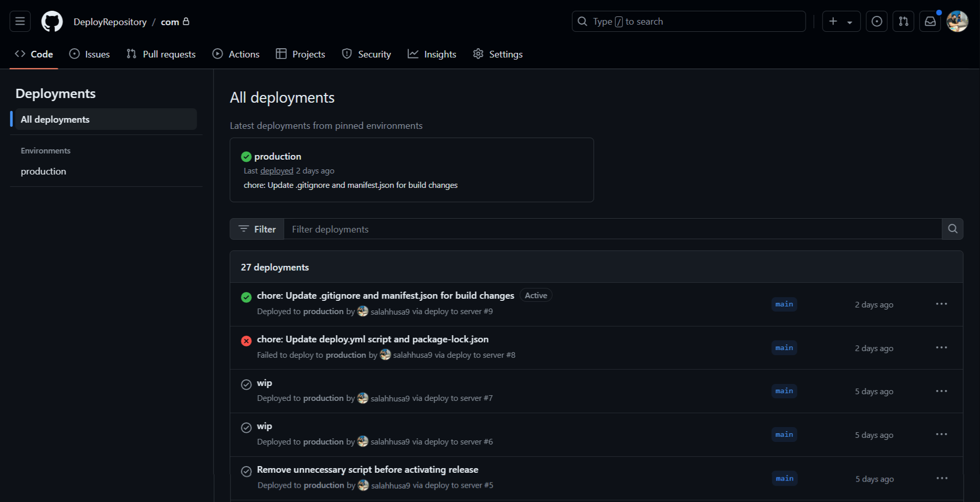980x502 pixels.
Task: Click the magnifier search button for filter
Action: pyautogui.click(x=953, y=229)
